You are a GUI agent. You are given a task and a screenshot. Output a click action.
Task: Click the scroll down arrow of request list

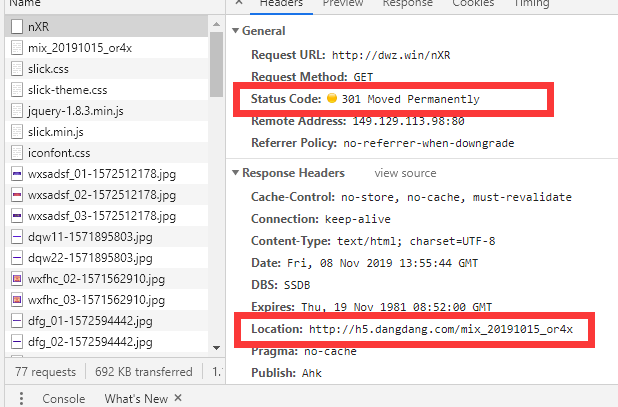(217, 346)
